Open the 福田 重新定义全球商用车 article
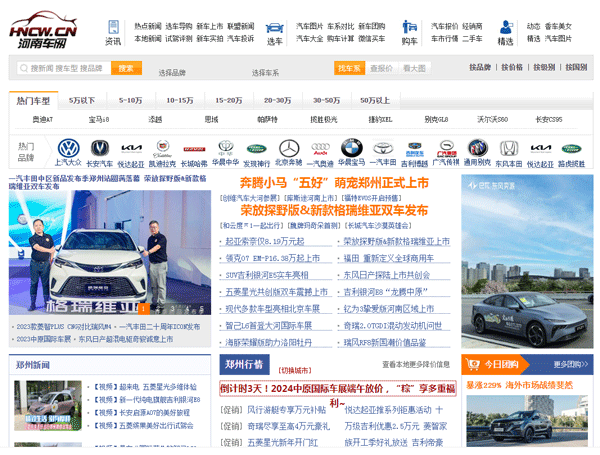The image size is (600, 455). click(x=389, y=258)
